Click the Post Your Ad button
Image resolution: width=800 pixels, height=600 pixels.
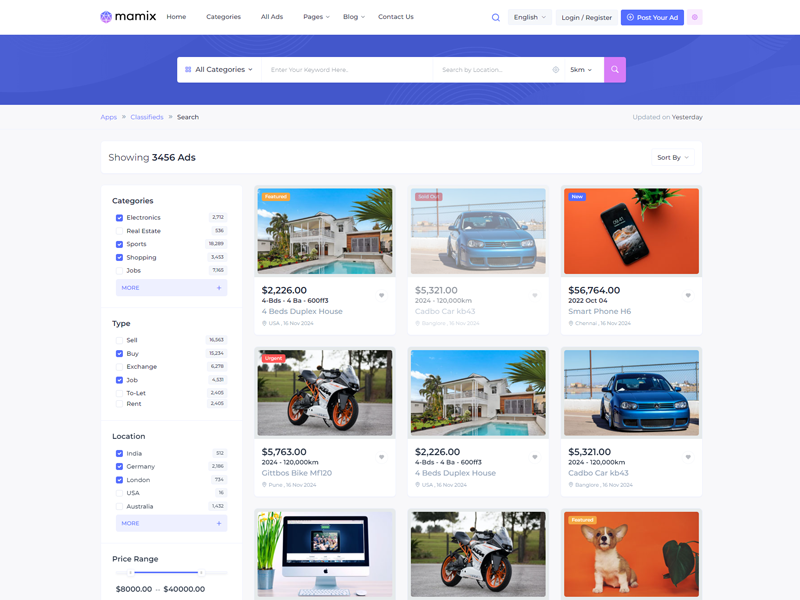652,17
